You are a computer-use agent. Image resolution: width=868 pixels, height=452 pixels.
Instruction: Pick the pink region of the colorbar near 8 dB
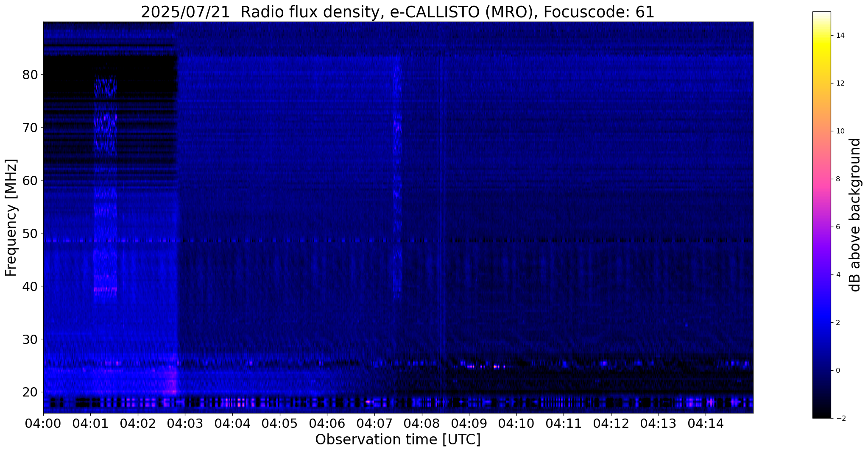[x=821, y=179]
